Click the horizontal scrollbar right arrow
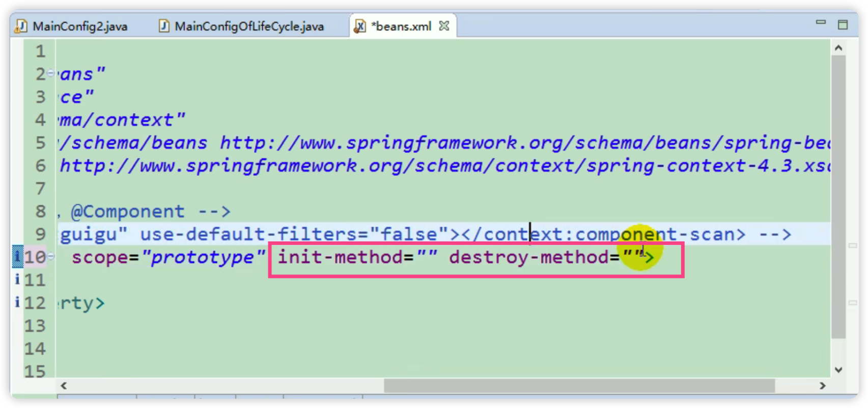 click(822, 386)
